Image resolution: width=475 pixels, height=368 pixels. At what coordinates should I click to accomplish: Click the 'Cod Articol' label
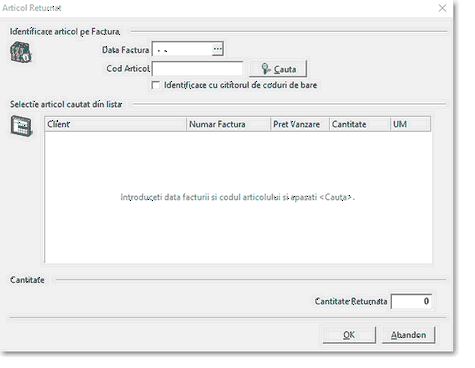[x=128, y=69]
